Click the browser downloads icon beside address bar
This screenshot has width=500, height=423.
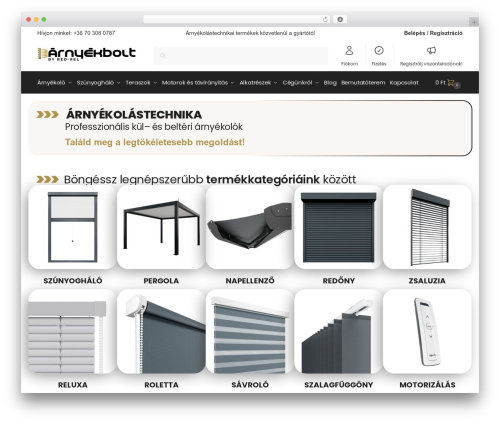pos(340,19)
